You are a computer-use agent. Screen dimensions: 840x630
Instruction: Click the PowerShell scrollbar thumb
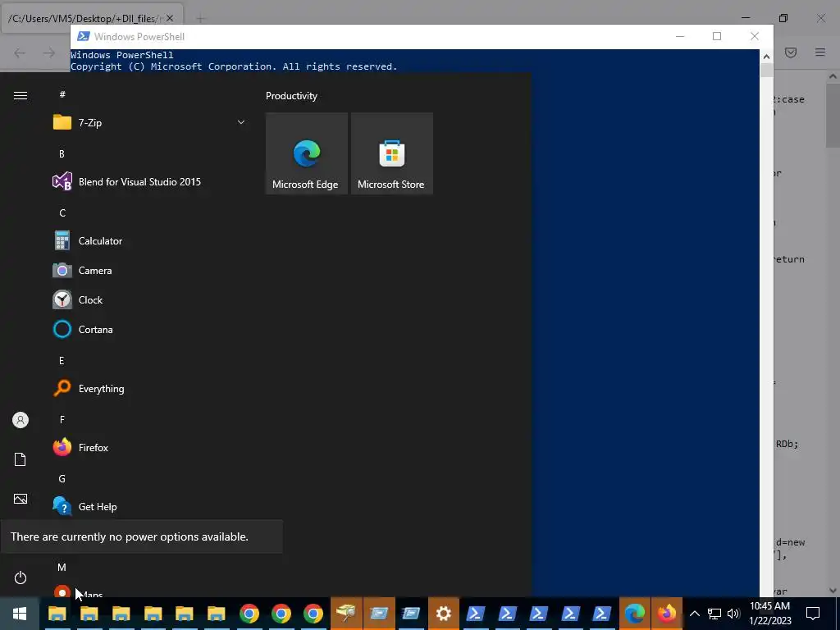tap(766, 71)
